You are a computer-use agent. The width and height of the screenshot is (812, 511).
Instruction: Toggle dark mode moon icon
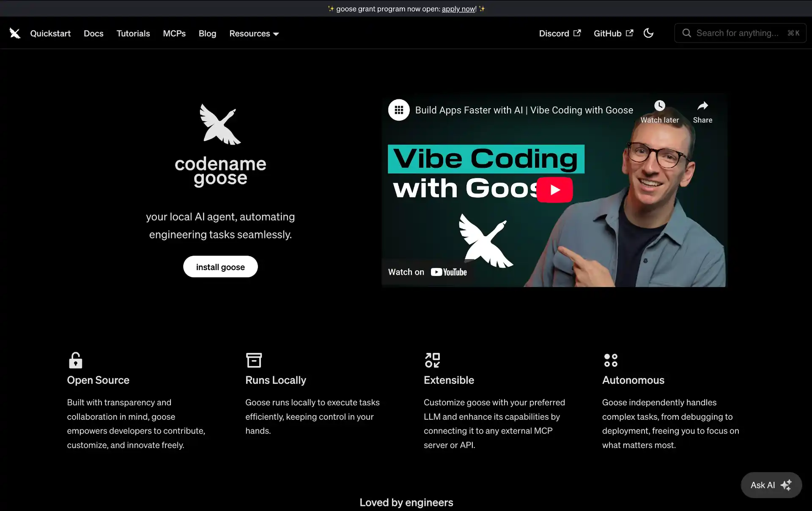[648, 33]
